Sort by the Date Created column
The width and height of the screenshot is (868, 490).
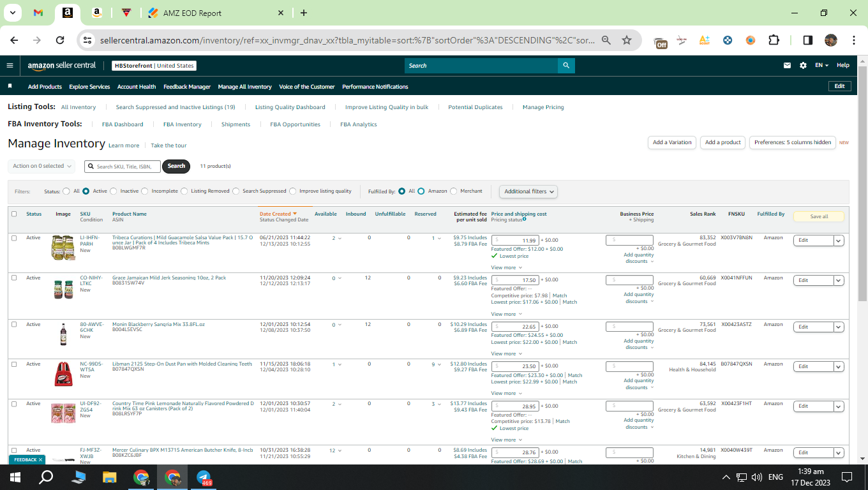278,214
